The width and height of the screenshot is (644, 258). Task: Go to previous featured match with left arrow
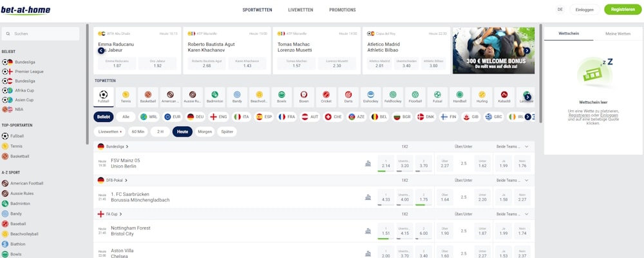pos(101,50)
